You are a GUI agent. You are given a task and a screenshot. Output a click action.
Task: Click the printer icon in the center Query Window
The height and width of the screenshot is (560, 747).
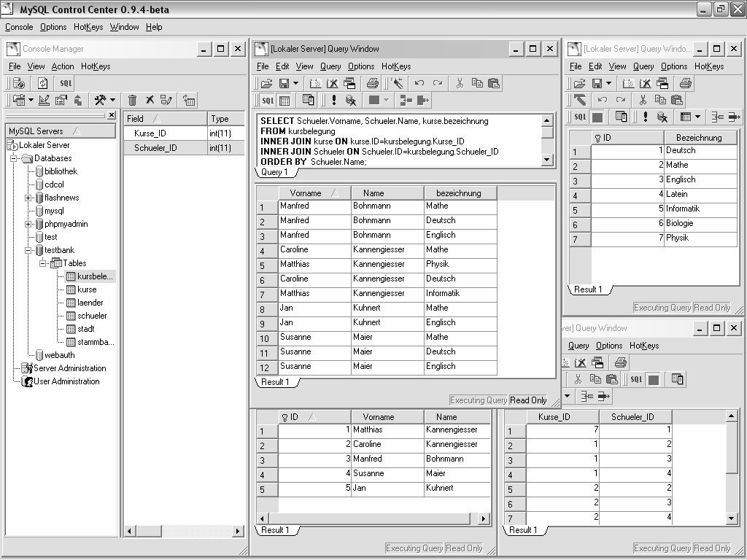[x=373, y=84]
